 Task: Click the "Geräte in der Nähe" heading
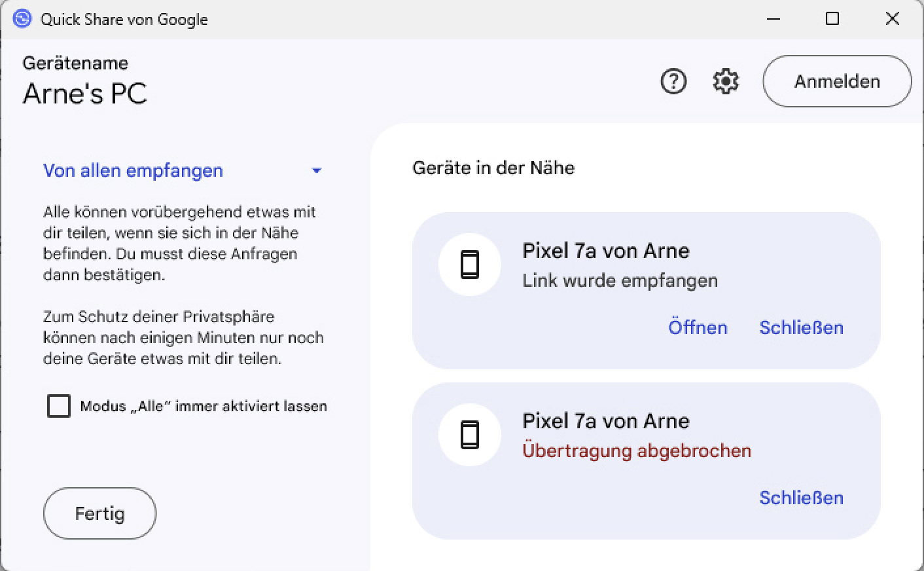(493, 168)
